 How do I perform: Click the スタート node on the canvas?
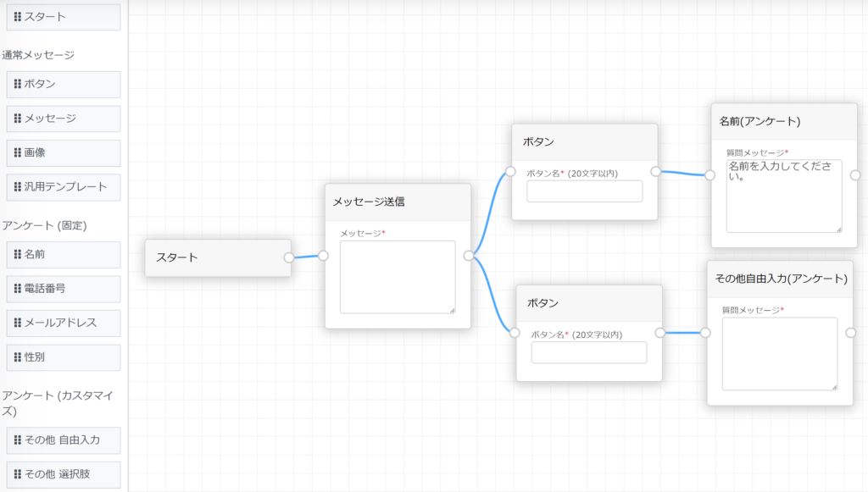coord(218,257)
